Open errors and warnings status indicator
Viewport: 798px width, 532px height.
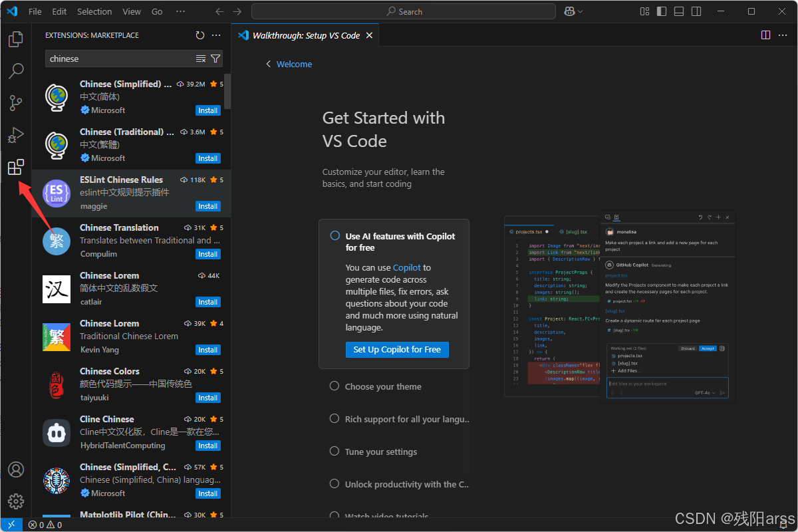click(45, 525)
